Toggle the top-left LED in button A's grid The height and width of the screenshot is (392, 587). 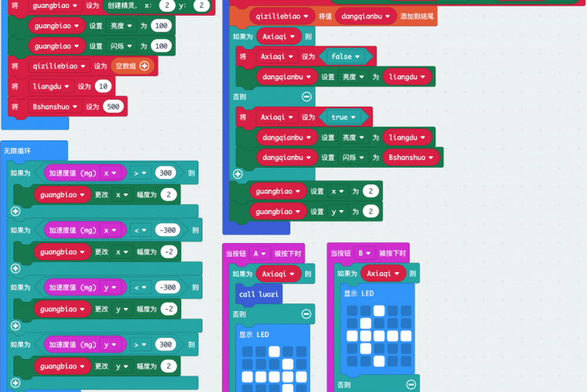tap(247, 350)
